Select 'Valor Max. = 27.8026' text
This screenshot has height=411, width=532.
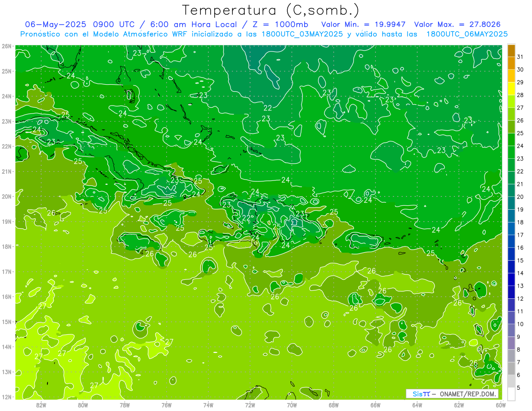458,24
